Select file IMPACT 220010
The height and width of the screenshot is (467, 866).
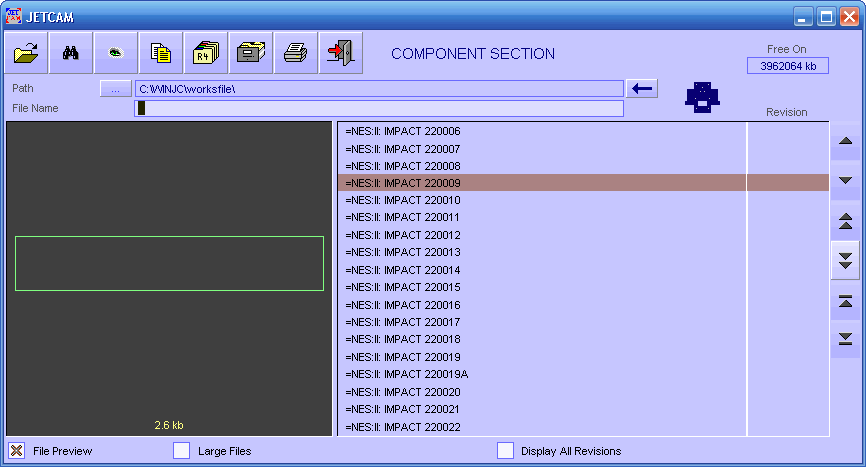pyautogui.click(x=542, y=200)
